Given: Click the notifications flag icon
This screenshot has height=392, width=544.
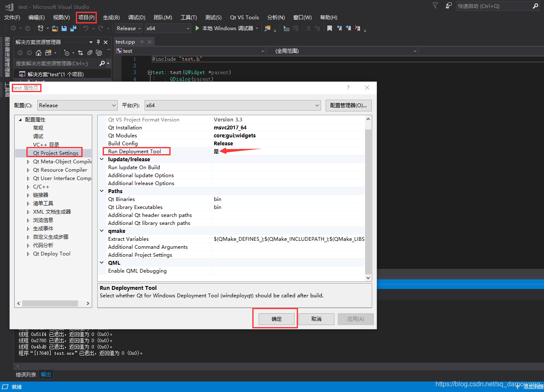Looking at the screenshot, I should [x=435, y=5].
